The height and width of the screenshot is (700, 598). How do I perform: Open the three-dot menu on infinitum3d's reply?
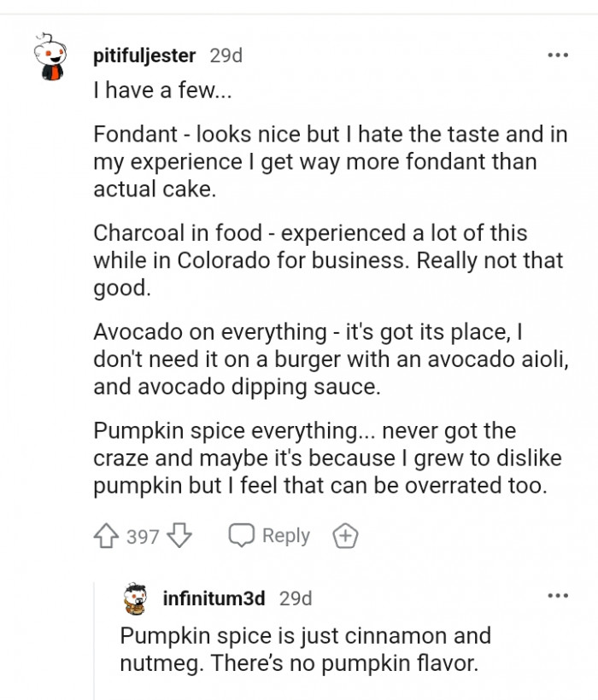(x=558, y=595)
